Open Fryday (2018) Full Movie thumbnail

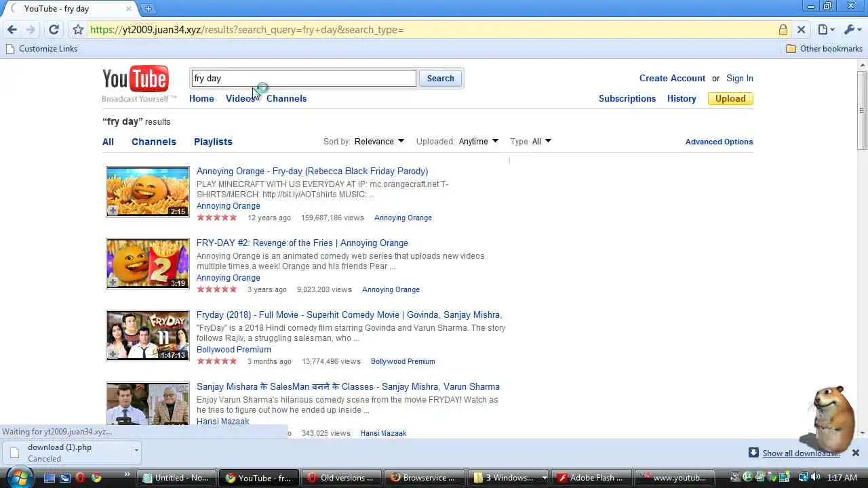[148, 335]
